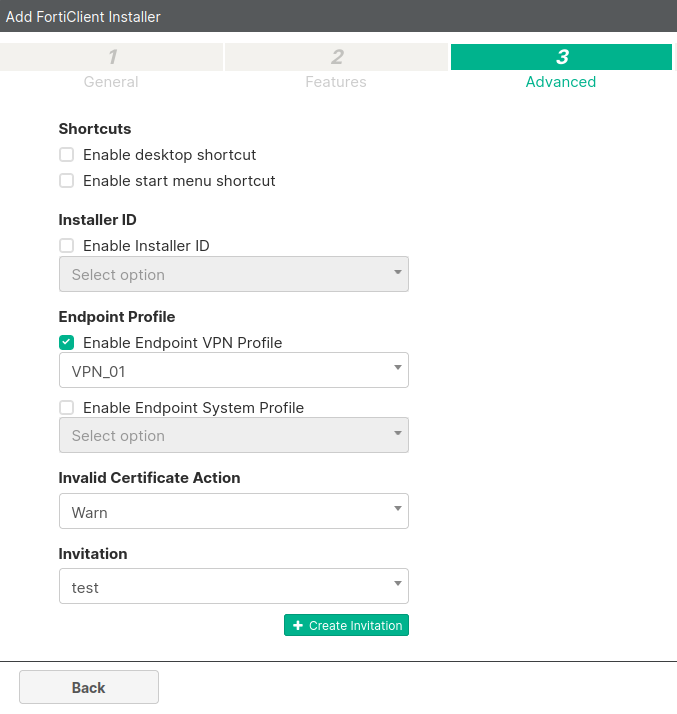The height and width of the screenshot is (714, 677).
Task: Go to step 1 General tab
Action: [x=112, y=67]
